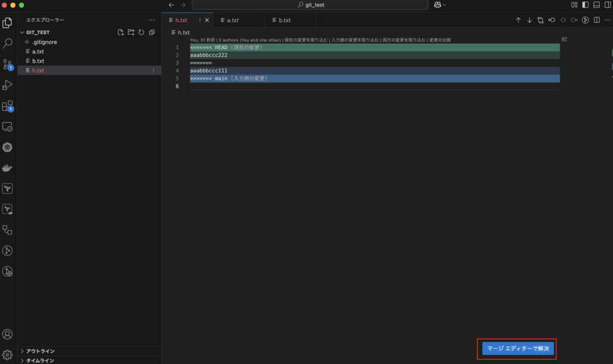Image resolution: width=613 pixels, height=364 pixels.
Task: Click the small minimap toggle icon above editor
Action: (564, 39)
